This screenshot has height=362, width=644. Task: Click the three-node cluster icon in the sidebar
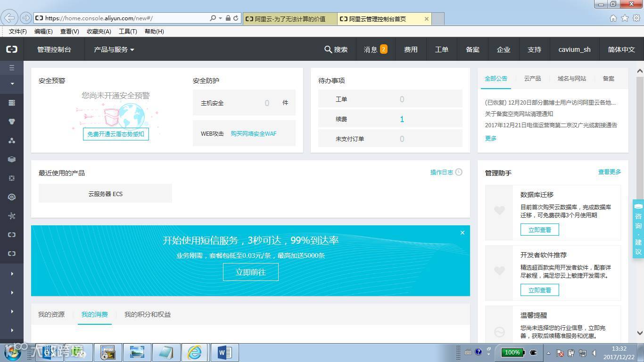[x=12, y=140]
